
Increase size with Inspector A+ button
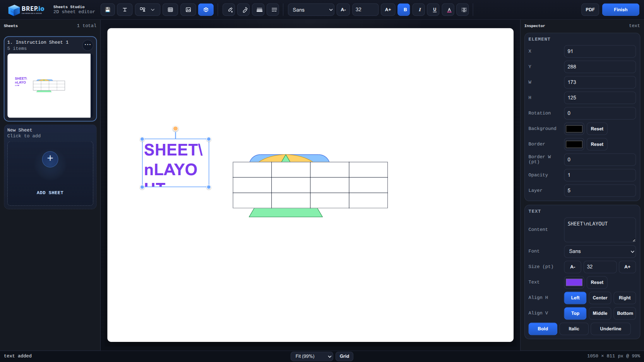pos(627,267)
